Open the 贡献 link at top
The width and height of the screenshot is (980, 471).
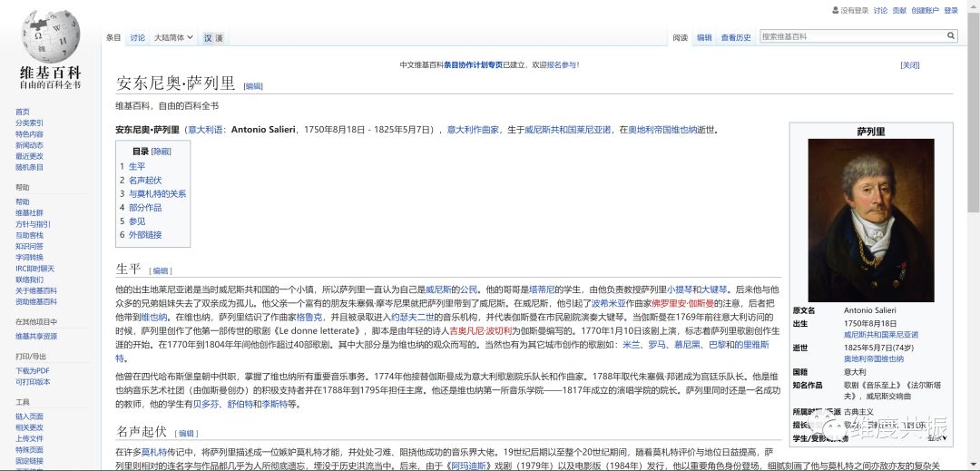tap(899, 11)
